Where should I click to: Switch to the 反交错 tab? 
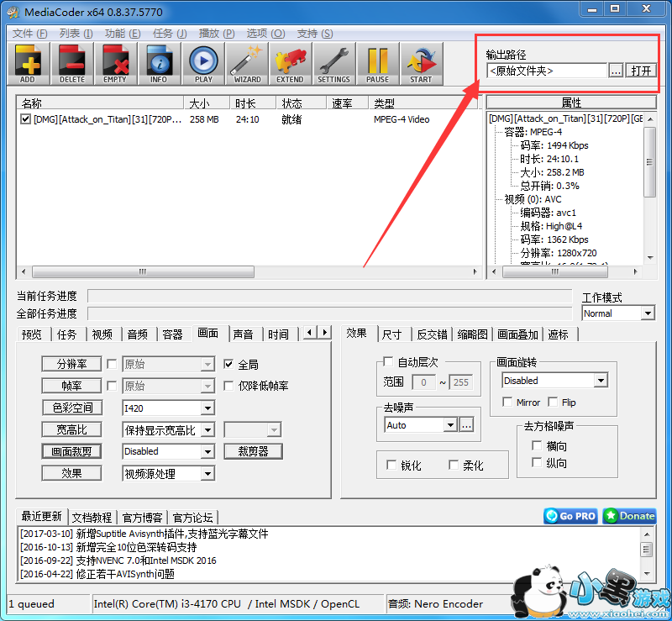(x=432, y=334)
